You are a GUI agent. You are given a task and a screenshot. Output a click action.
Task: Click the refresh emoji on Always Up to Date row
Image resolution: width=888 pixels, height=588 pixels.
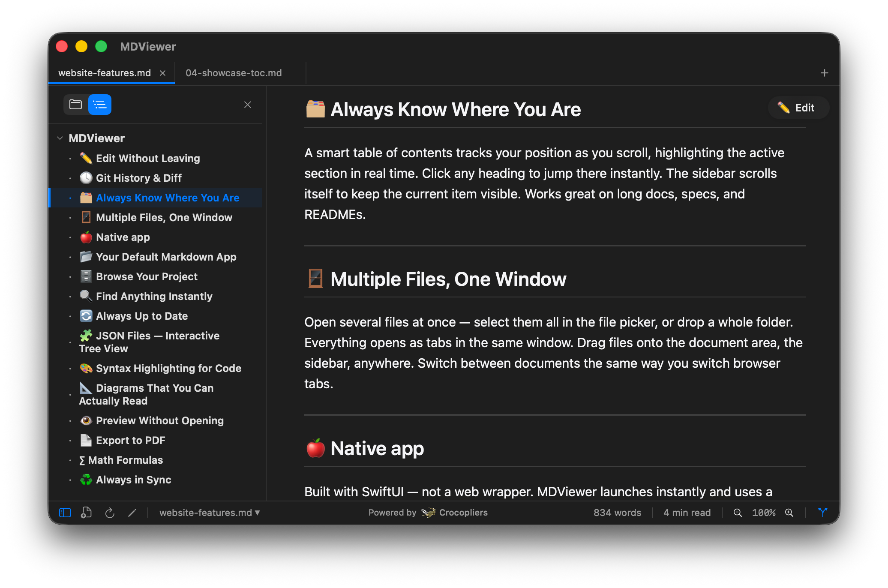point(86,316)
